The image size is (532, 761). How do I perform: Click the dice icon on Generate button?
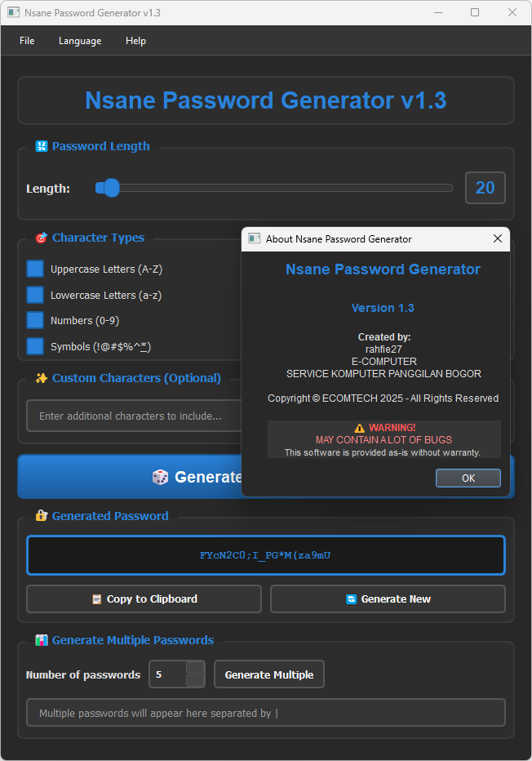pos(160,477)
